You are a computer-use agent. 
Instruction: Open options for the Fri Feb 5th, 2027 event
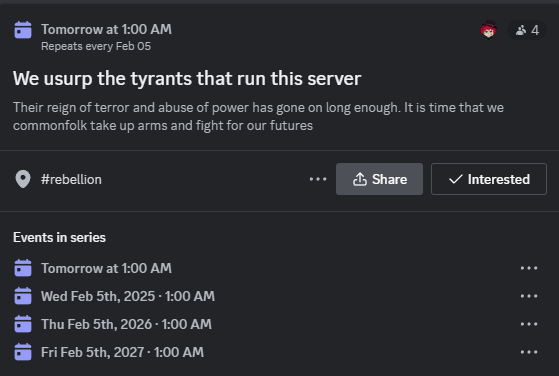(x=529, y=352)
